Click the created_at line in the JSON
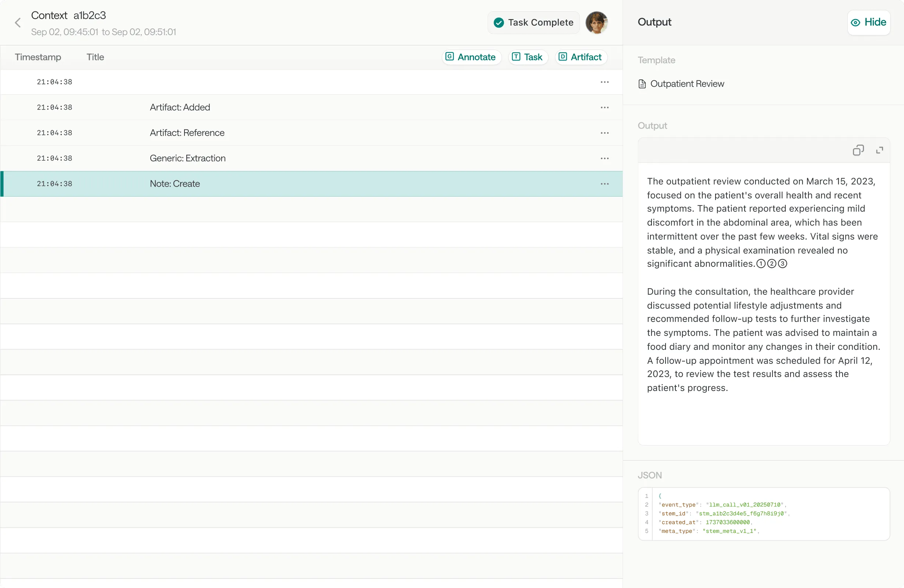Viewport: 904px width, 588px height. [706, 522]
